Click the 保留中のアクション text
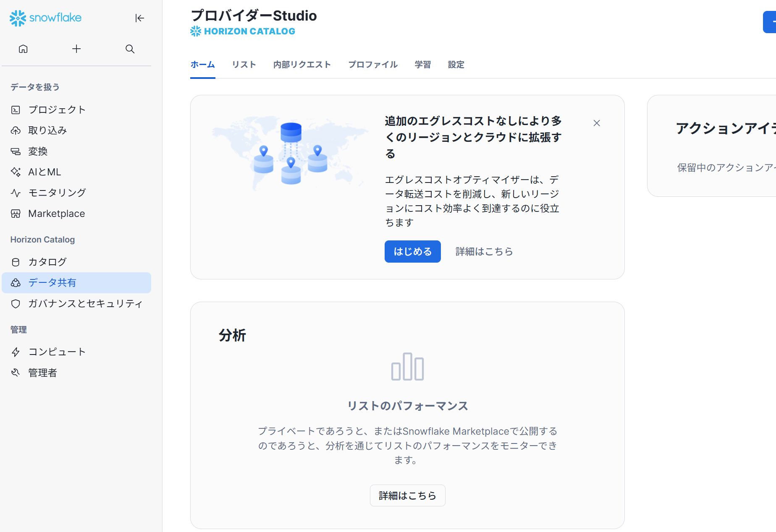This screenshot has height=532, width=776. pos(726,167)
